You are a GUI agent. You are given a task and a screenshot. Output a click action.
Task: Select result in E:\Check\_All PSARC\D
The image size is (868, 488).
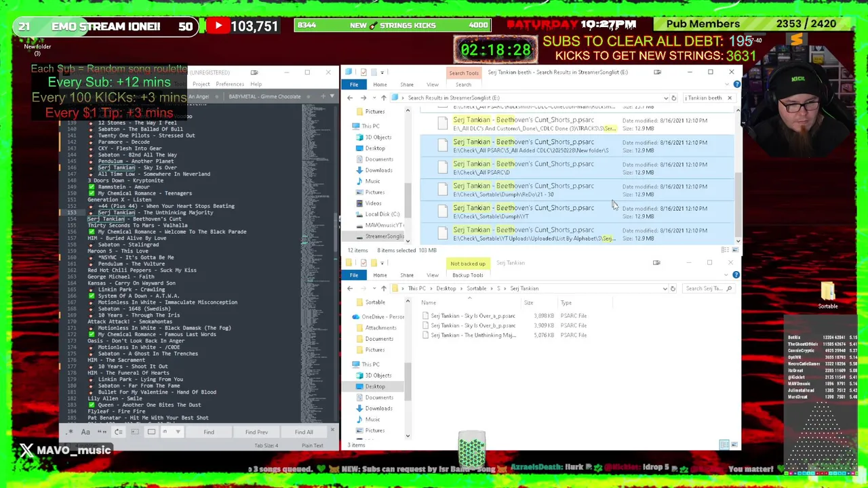point(576,167)
